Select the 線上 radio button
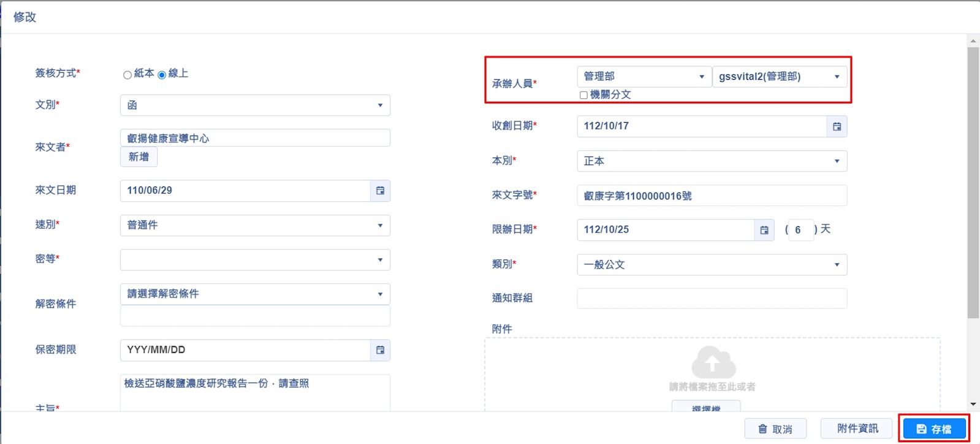 coord(162,75)
